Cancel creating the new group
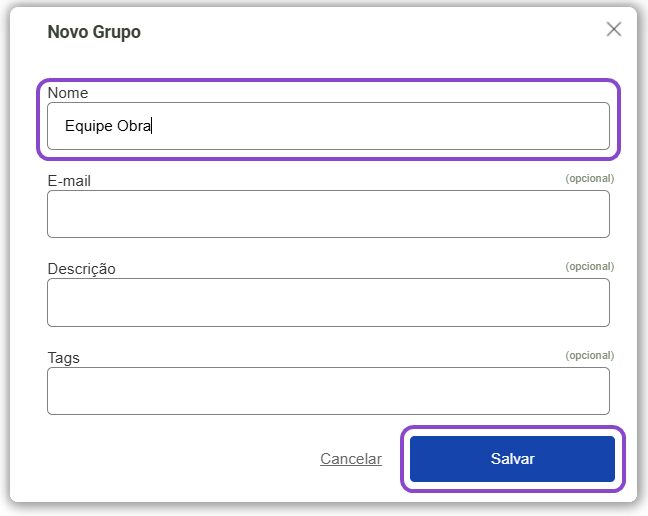The height and width of the screenshot is (516, 648). pyautogui.click(x=351, y=459)
